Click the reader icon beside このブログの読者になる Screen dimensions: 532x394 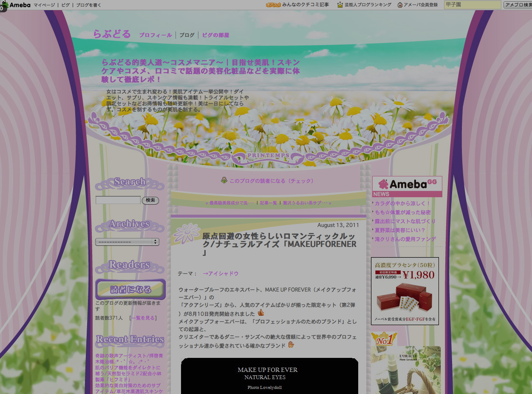[x=224, y=180]
